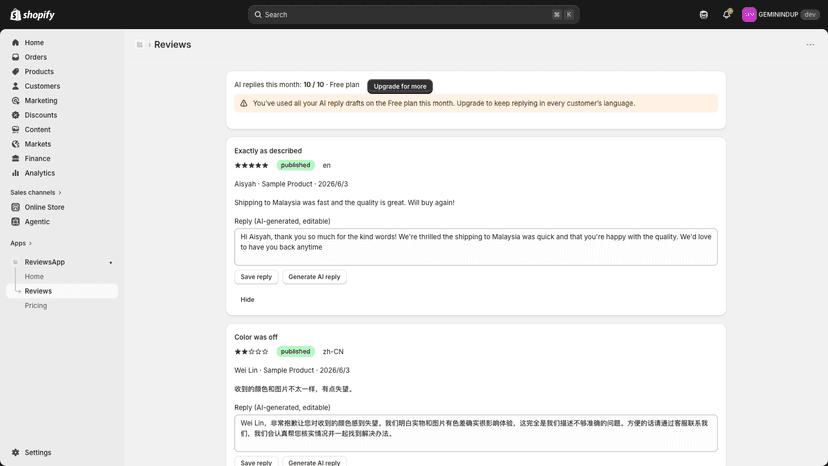This screenshot has height=466, width=828.
Task: Open ReviewsApp Home page
Action: pos(34,276)
